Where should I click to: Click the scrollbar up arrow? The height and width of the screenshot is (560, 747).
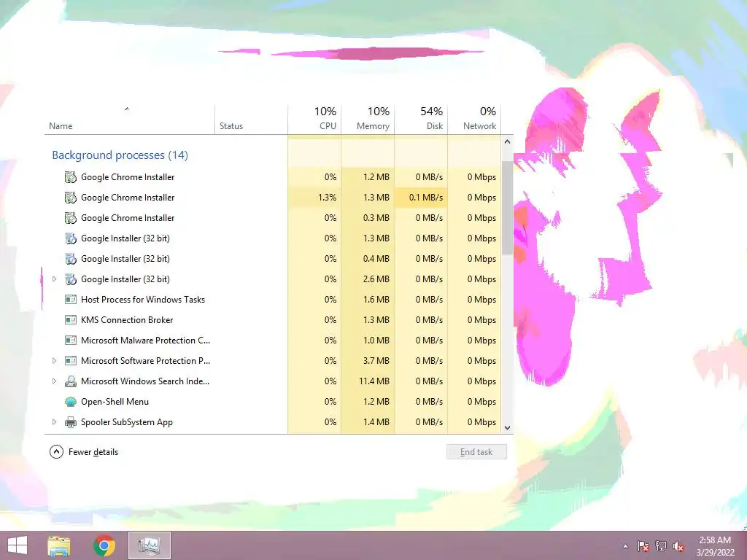click(x=508, y=142)
